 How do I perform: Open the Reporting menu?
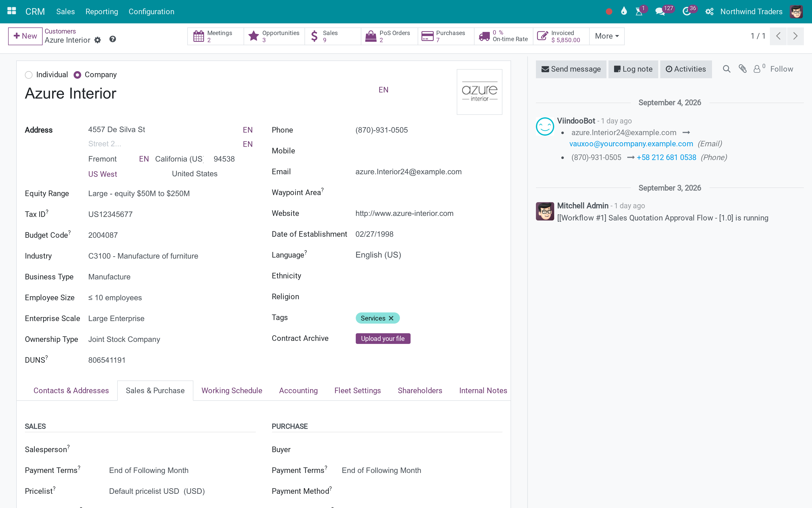pos(102,11)
